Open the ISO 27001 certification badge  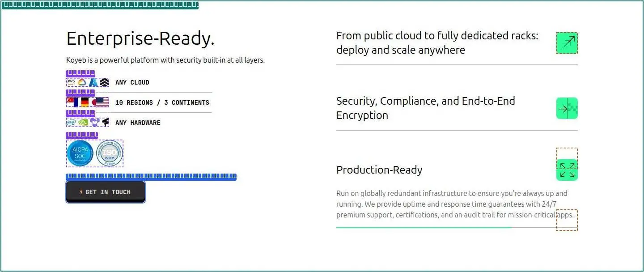coord(110,153)
